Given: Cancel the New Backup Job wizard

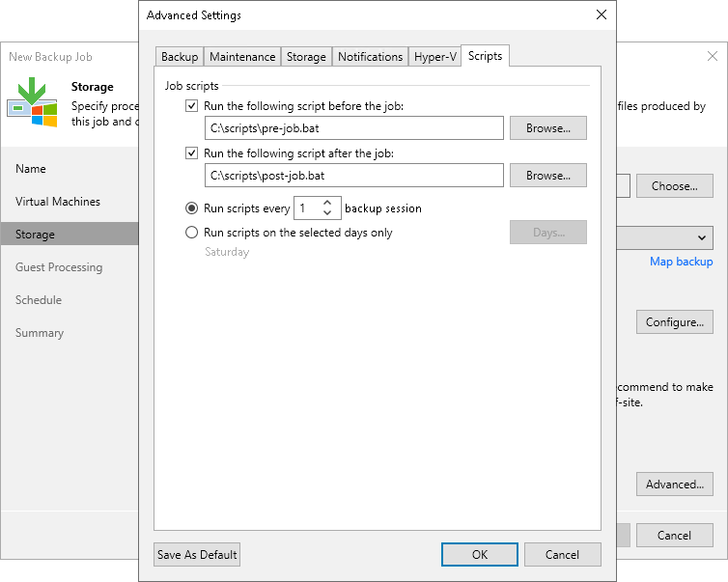Looking at the screenshot, I should tap(675, 535).
